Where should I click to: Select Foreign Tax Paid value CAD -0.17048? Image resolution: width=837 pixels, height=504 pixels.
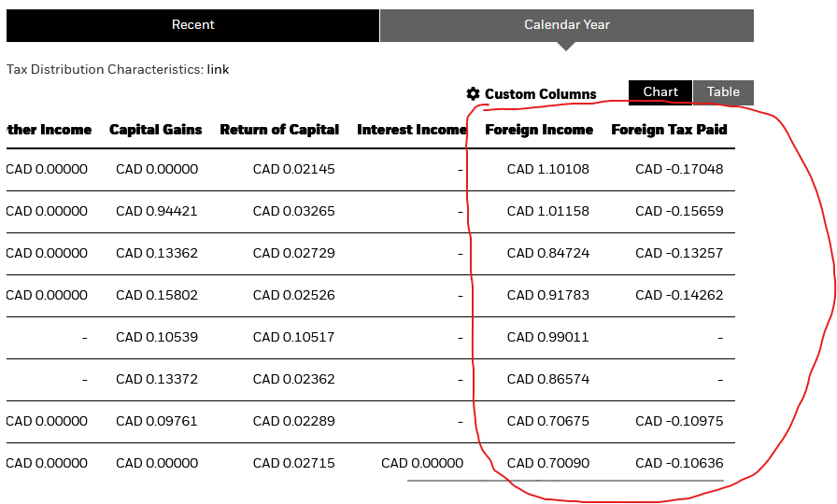pos(679,169)
